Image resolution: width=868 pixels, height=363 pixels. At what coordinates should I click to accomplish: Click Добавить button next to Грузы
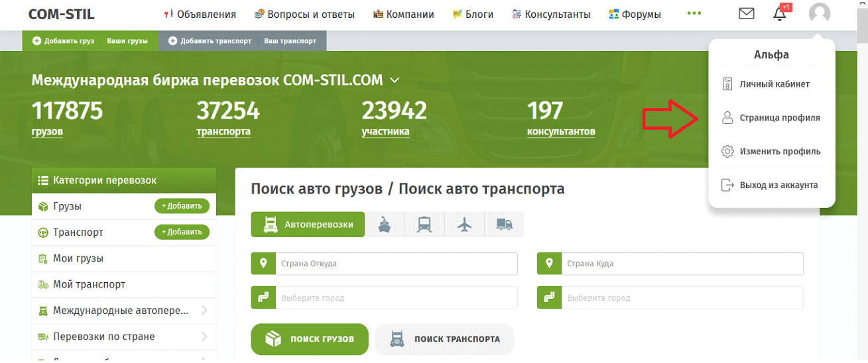point(182,206)
